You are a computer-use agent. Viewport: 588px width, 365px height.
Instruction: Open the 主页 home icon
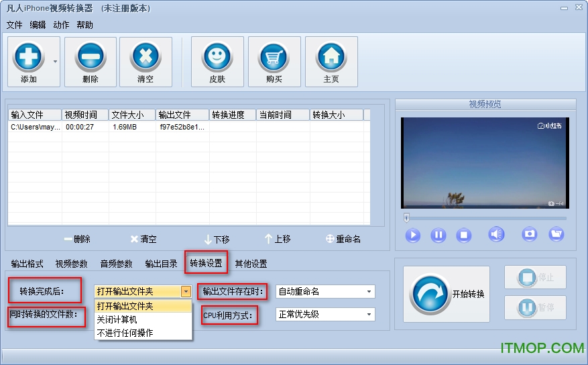(x=331, y=62)
